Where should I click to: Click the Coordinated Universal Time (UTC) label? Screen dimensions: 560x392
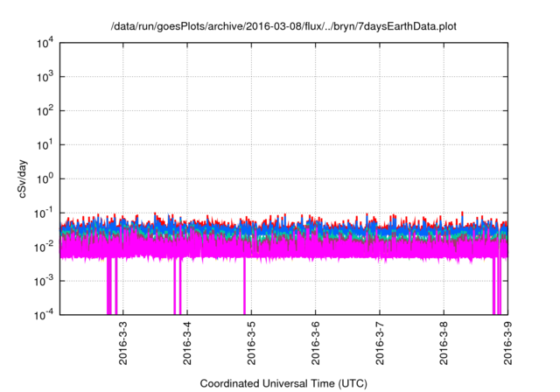(283, 383)
